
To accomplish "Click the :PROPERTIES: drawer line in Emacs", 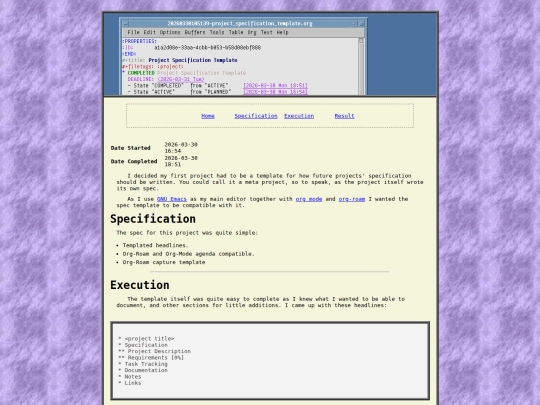I will click(139, 41).
